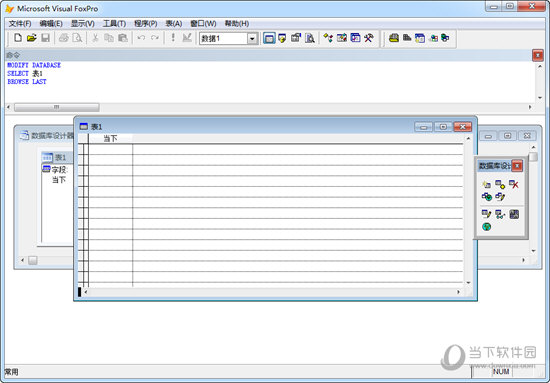This screenshot has width=550, height=383.
Task: Click the last icon in the second toolbar
Action: coord(445,38)
